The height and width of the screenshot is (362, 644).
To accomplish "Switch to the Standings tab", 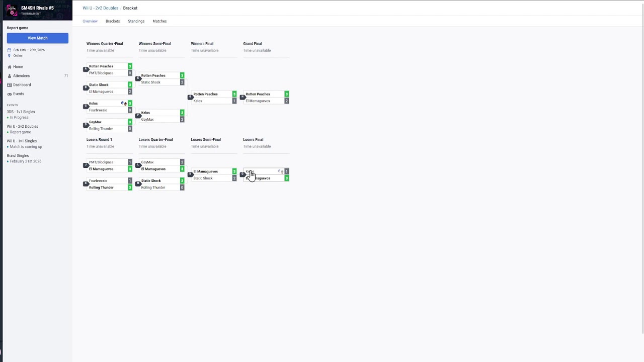I will pyautogui.click(x=136, y=21).
